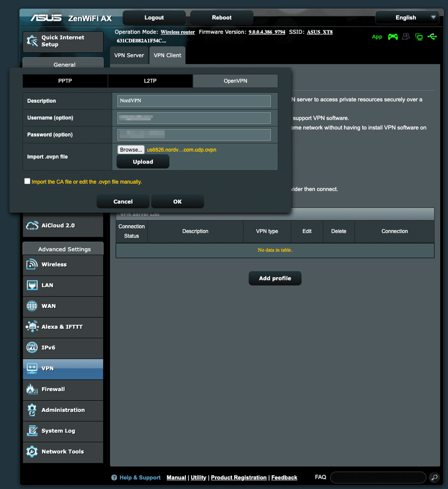The height and width of the screenshot is (489, 448).
Task: Open the Feedback link
Action: pos(284,478)
